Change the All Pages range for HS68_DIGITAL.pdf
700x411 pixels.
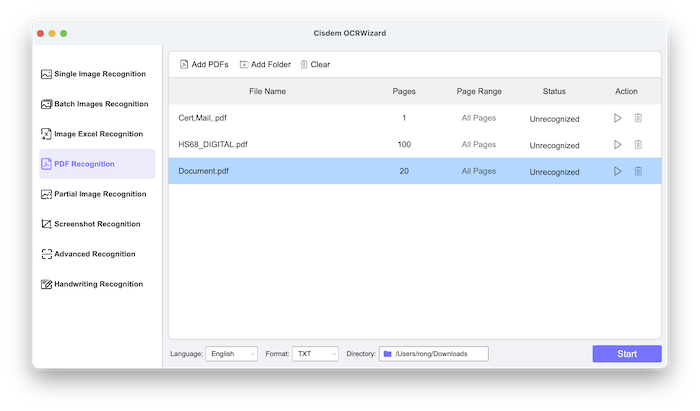pyautogui.click(x=478, y=145)
